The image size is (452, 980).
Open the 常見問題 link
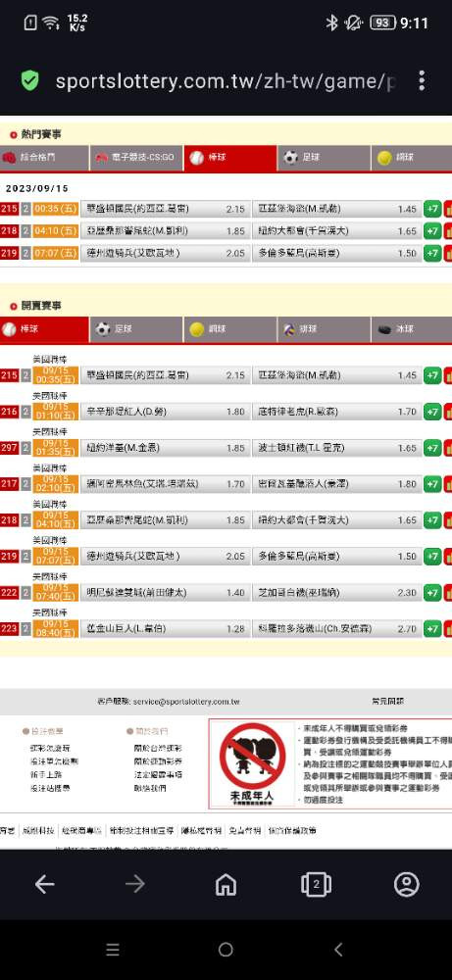[387, 702]
